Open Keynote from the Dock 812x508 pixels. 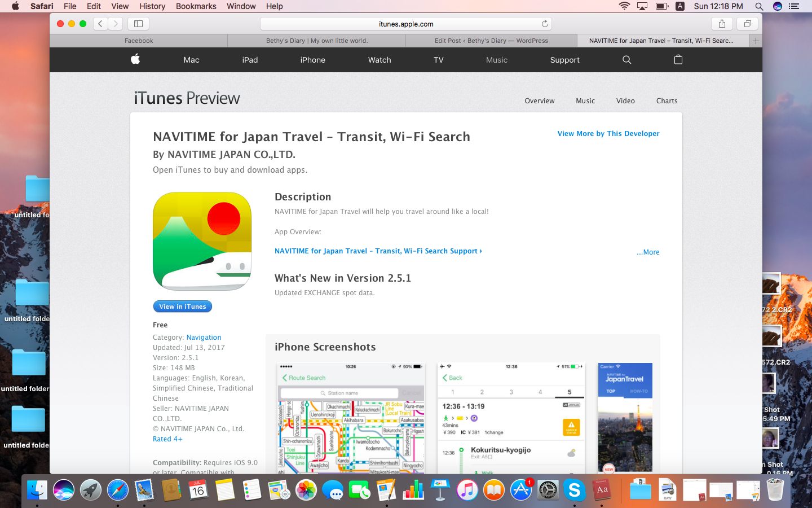point(440,490)
